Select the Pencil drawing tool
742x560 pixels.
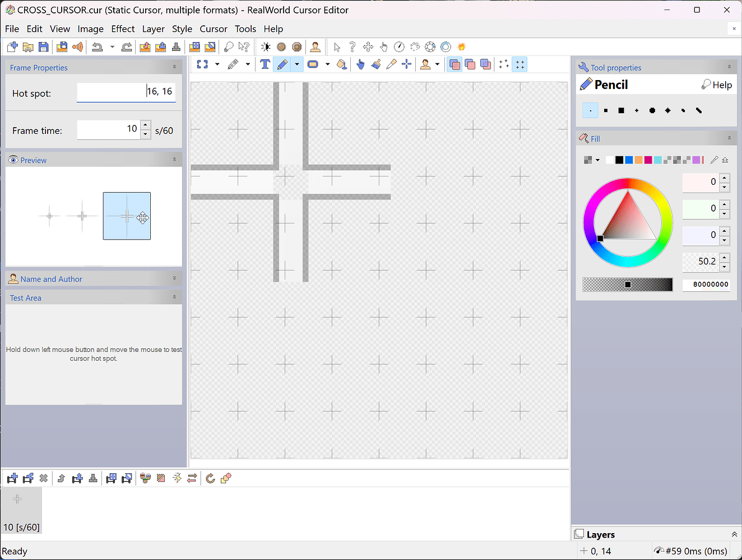click(x=282, y=64)
